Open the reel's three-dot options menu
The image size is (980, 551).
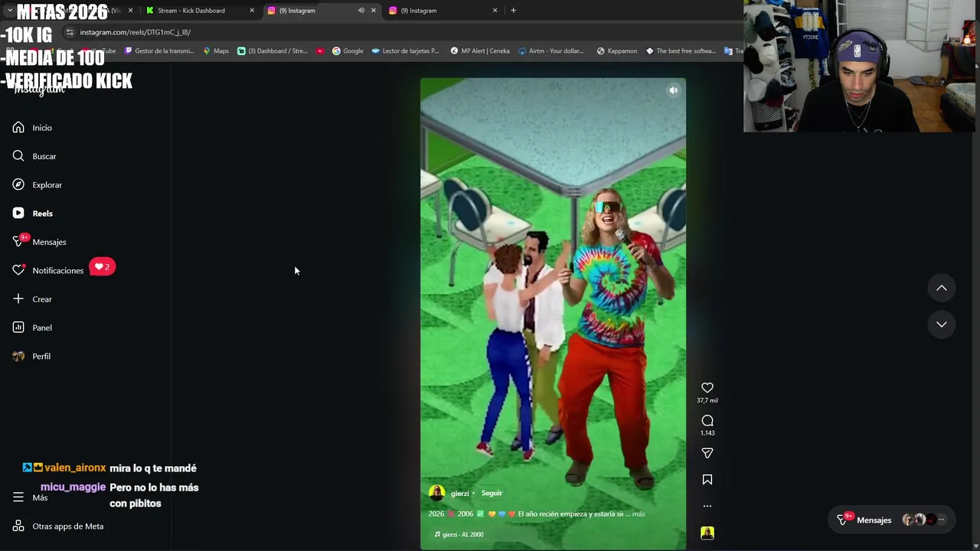pyautogui.click(x=707, y=506)
